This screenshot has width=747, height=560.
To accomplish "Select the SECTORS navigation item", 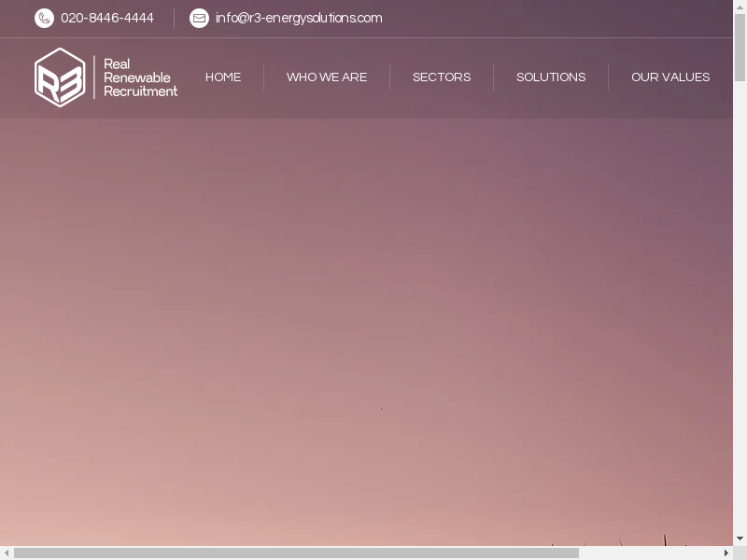I will (x=442, y=77).
